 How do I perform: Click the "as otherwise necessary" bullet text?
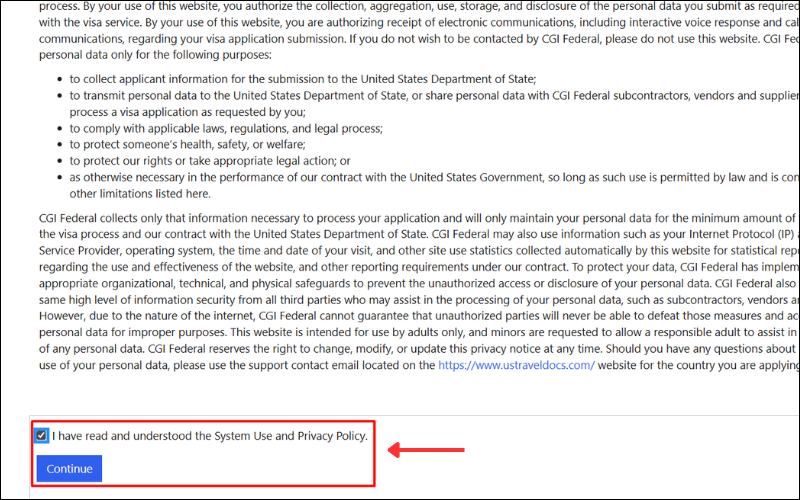[400, 177]
